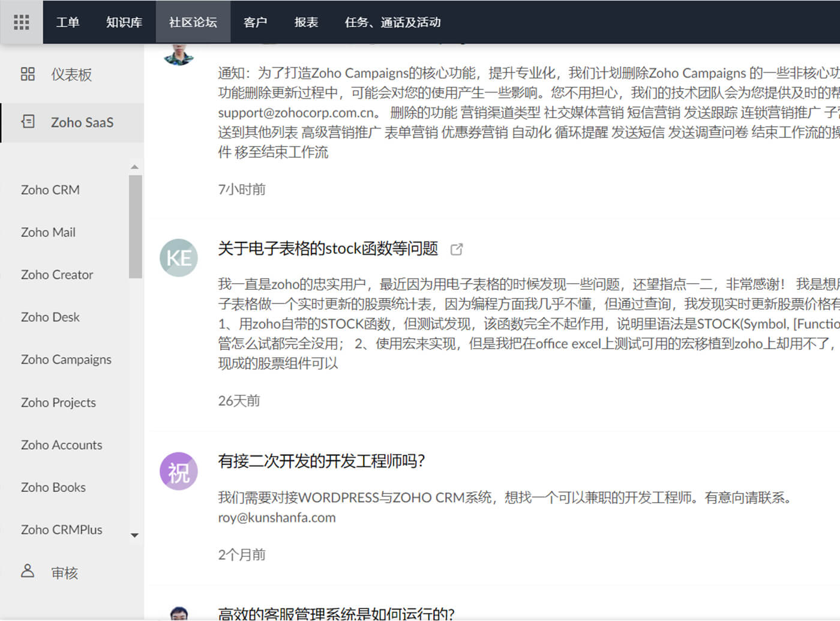Click the 26天前 timestamp
The image size is (840, 621).
[239, 401]
